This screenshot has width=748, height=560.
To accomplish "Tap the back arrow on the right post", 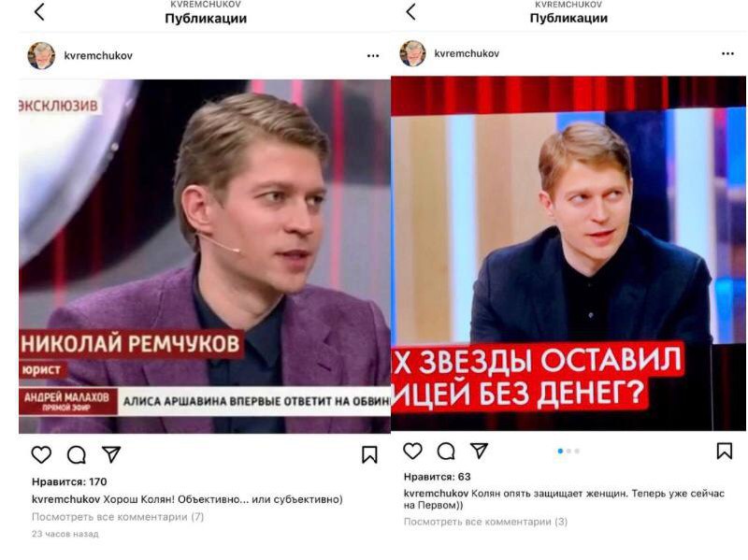I will pyautogui.click(x=410, y=11).
